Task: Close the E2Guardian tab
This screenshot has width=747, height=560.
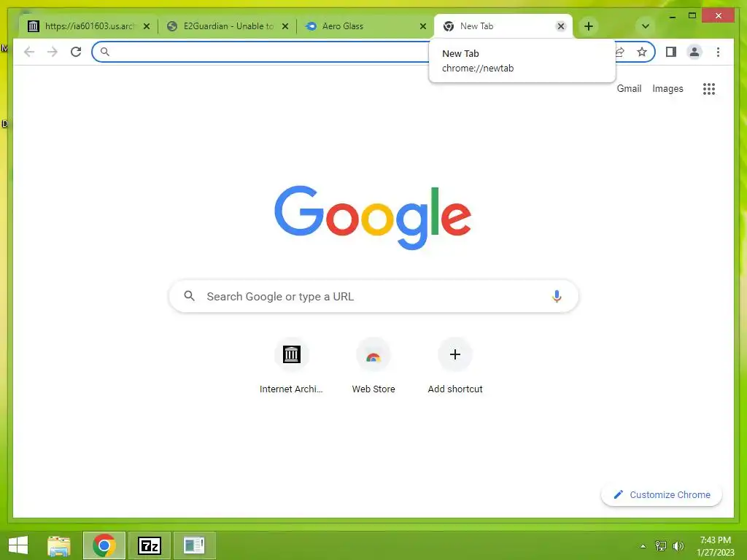Action: 285,26
